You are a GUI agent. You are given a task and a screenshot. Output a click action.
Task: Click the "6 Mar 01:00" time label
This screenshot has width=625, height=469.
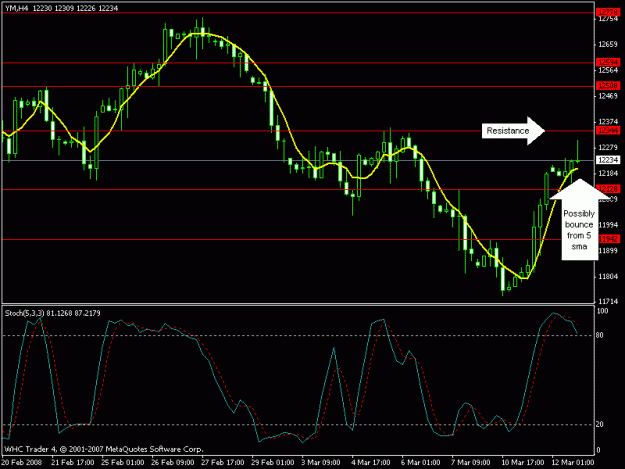pos(421,463)
